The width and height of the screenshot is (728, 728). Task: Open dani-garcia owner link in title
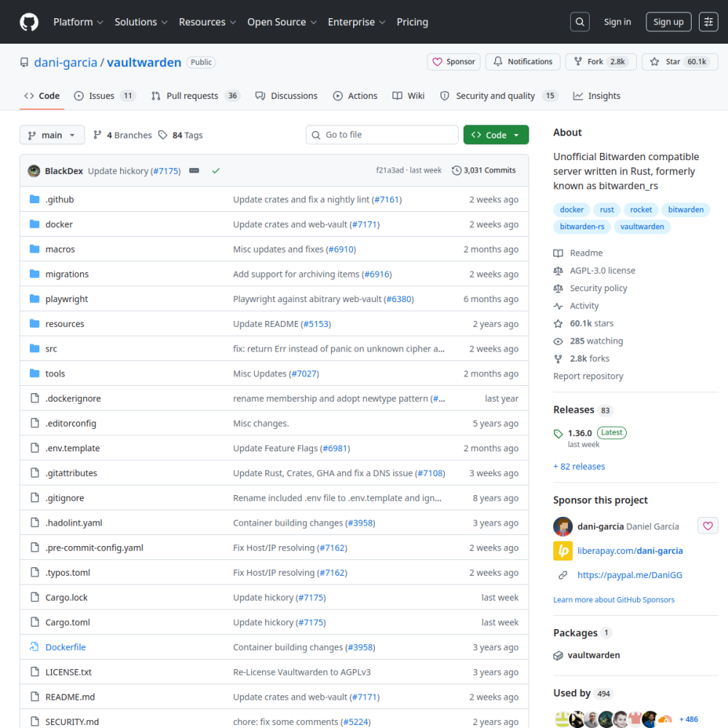pos(66,62)
